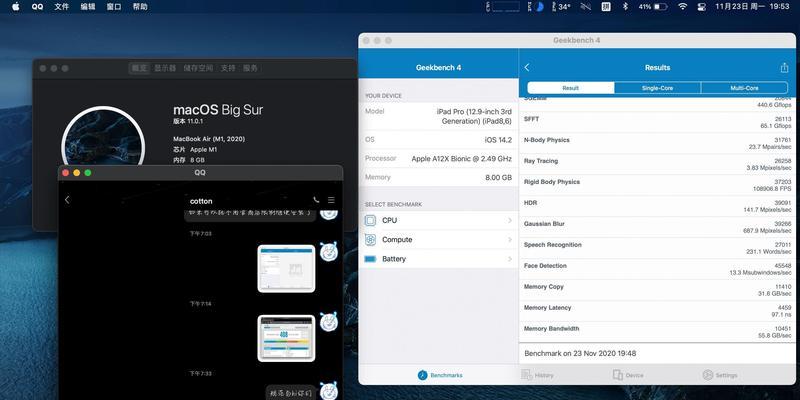Click the input method icon in menu bar
The width and height of the screenshot is (800, 400).
click(x=606, y=7)
